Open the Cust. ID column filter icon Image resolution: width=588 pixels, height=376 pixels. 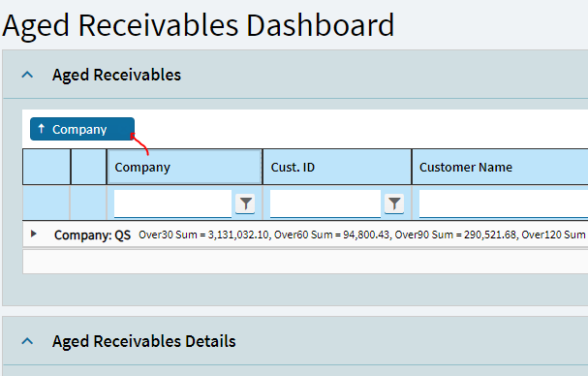pyautogui.click(x=394, y=204)
